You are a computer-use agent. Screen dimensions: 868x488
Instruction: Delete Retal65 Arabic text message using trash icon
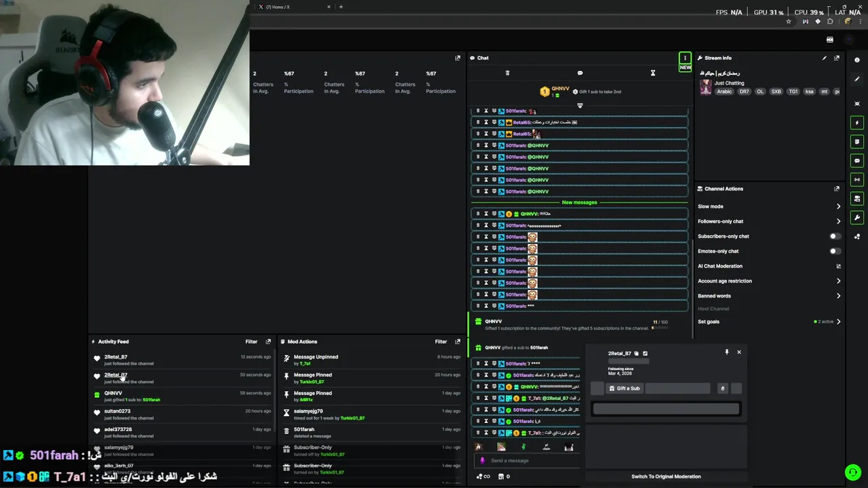click(478, 123)
